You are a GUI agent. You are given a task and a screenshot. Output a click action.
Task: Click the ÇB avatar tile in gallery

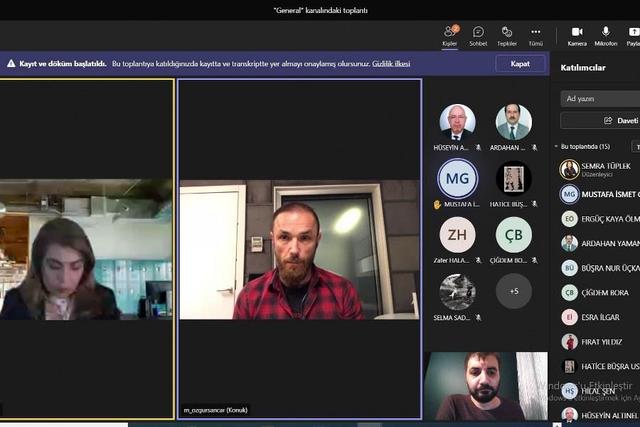pyautogui.click(x=513, y=235)
